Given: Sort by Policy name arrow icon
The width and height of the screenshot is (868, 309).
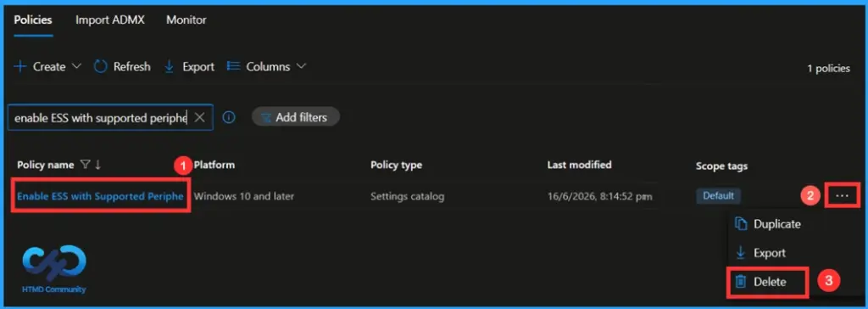Looking at the screenshot, I should tap(97, 165).
